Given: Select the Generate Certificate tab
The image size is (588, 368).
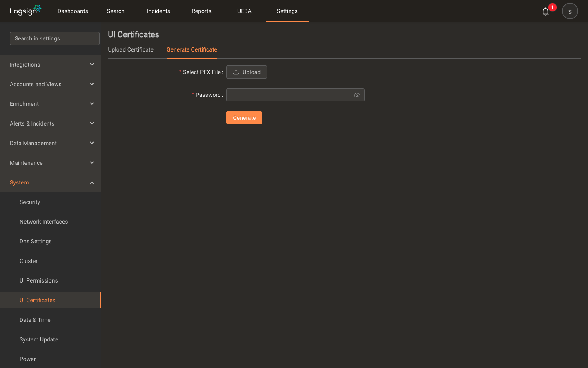Looking at the screenshot, I should (x=192, y=49).
